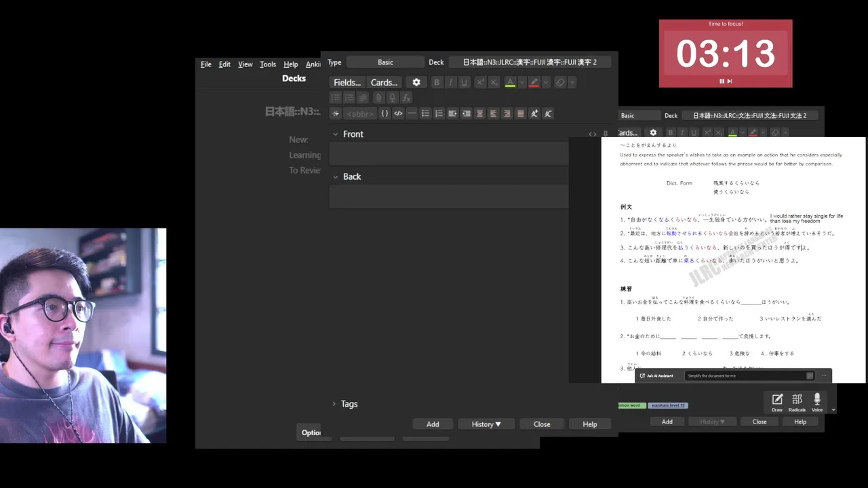Pick green text color swatch in FUJI 文法 window
The width and height of the screenshot is (868, 488).
pyautogui.click(x=732, y=133)
